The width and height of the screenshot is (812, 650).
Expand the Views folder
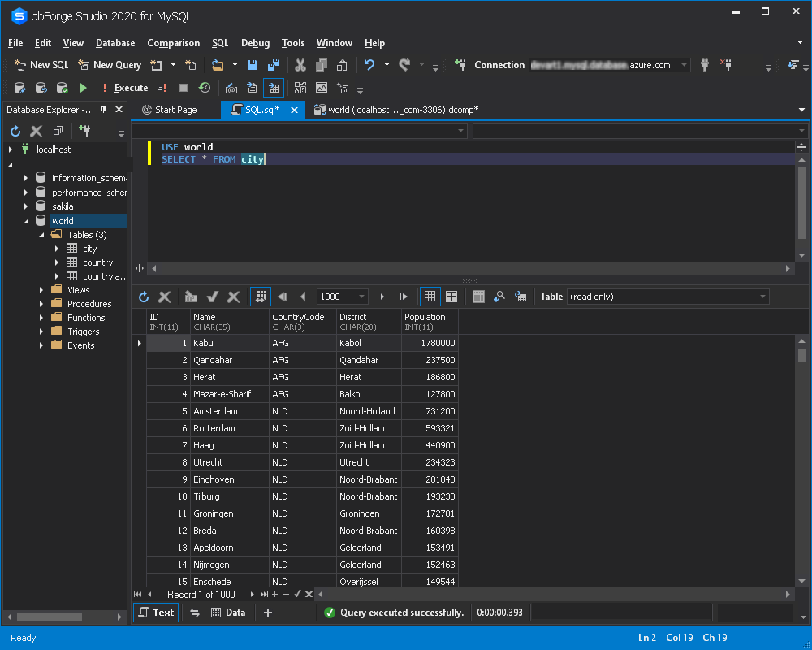(x=41, y=290)
